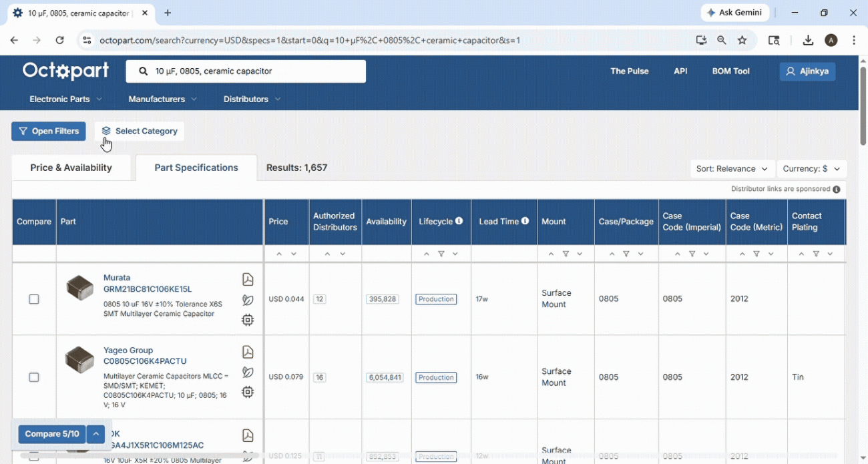The image size is (868, 464).
Task: Expand the compare list chevron beside Compare 5/10
Action: 96,435
